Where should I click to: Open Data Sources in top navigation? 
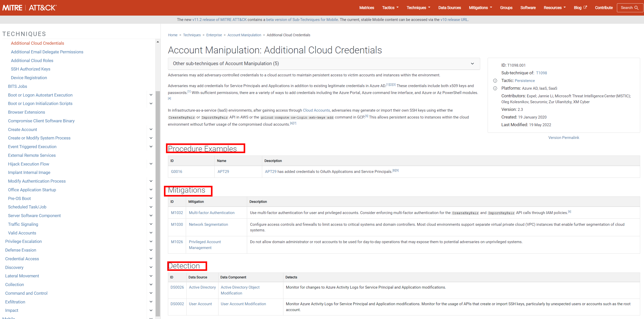tap(450, 8)
